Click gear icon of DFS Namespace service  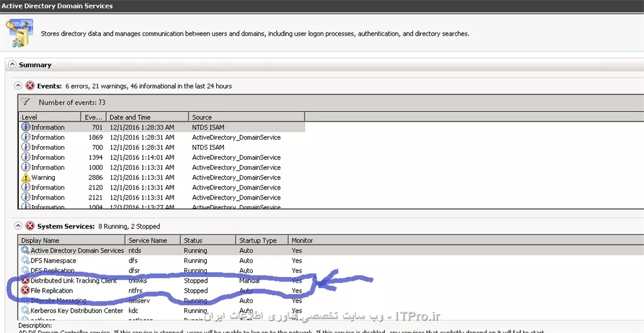point(25,260)
